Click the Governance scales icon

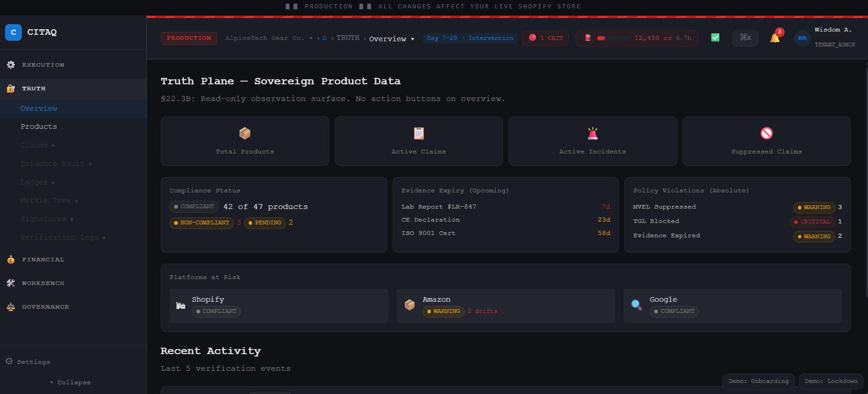coord(11,307)
